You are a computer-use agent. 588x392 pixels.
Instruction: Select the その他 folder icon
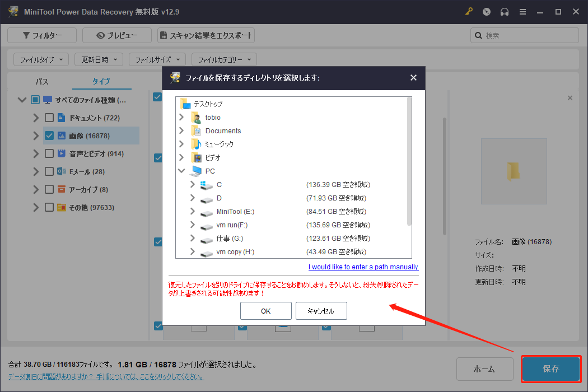click(x=62, y=207)
